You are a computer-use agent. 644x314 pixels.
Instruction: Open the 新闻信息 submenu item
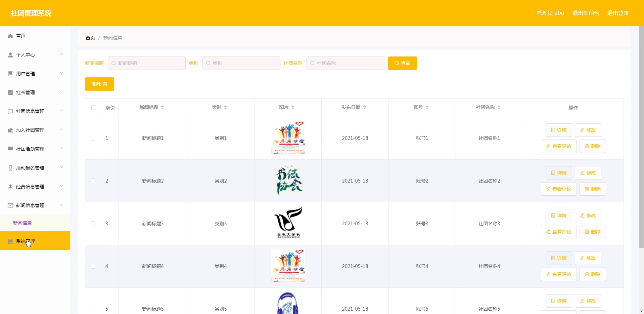22,223
